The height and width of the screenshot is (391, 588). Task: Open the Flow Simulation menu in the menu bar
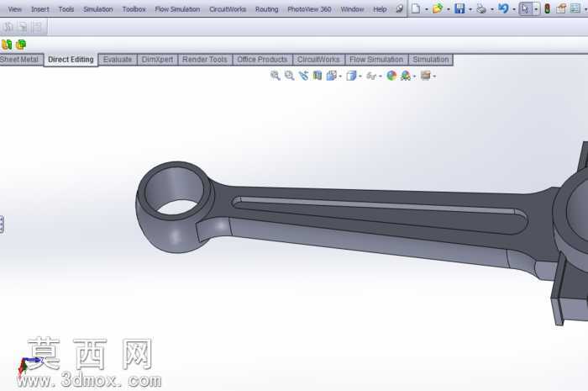(177, 9)
